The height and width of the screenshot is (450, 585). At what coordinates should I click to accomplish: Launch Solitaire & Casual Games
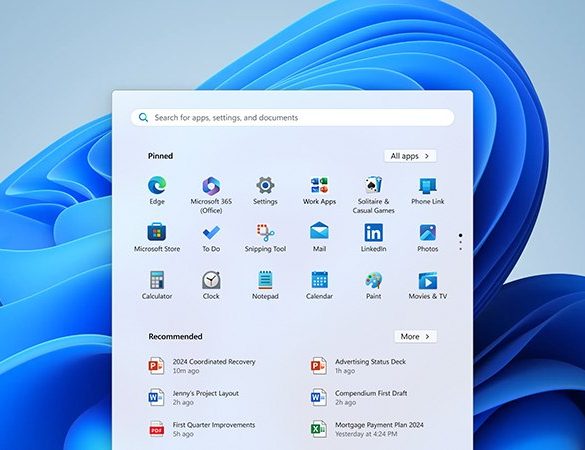point(373,195)
